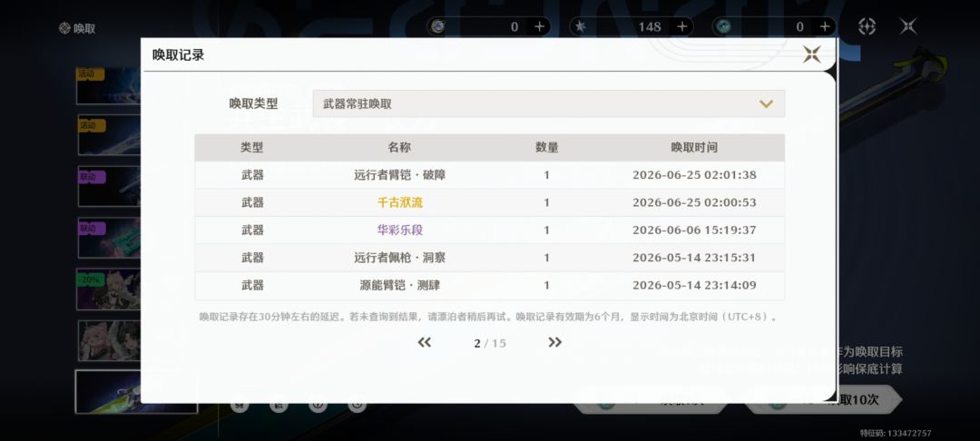The height and width of the screenshot is (441, 980).
Task: Select the first 联动 banner thumbnail
Action: pos(108,186)
